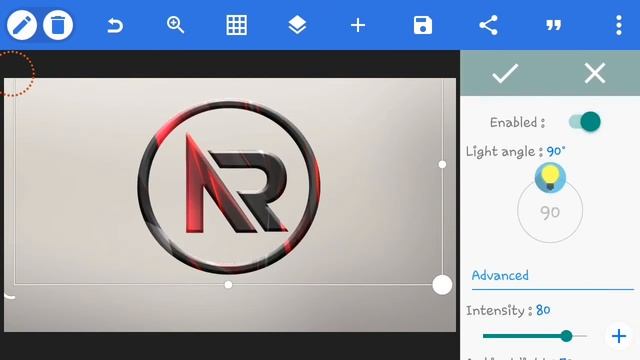Increase intensity with the plus button
Screen dimensions: 640x360
pyautogui.click(x=619, y=336)
